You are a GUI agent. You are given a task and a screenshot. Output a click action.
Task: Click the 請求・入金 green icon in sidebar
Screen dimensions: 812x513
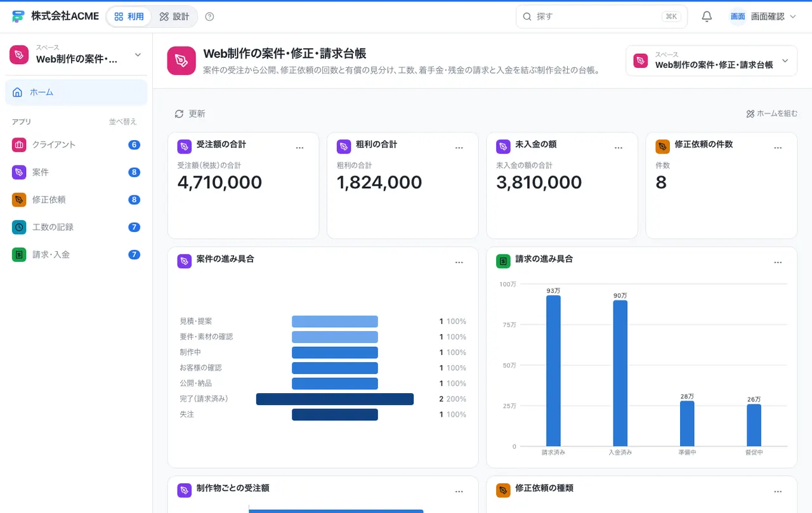click(19, 254)
